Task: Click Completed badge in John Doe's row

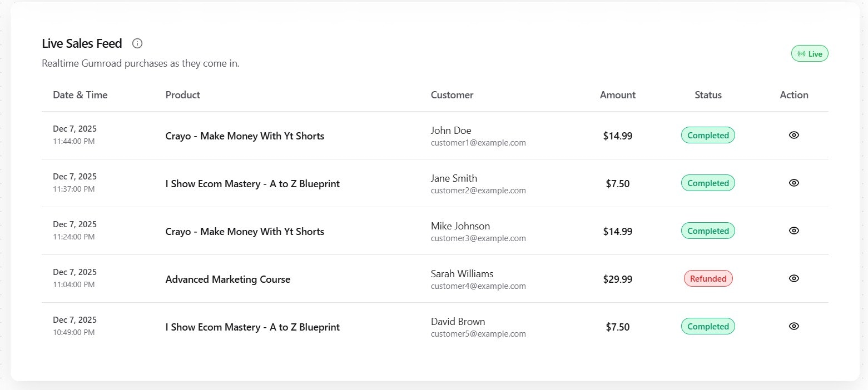Action: pos(708,135)
